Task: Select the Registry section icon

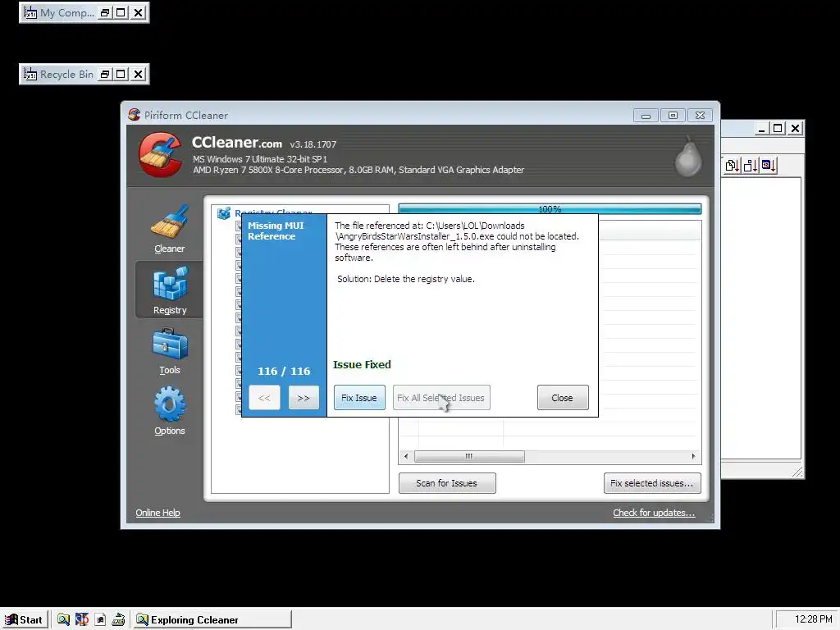Action: click(x=170, y=284)
